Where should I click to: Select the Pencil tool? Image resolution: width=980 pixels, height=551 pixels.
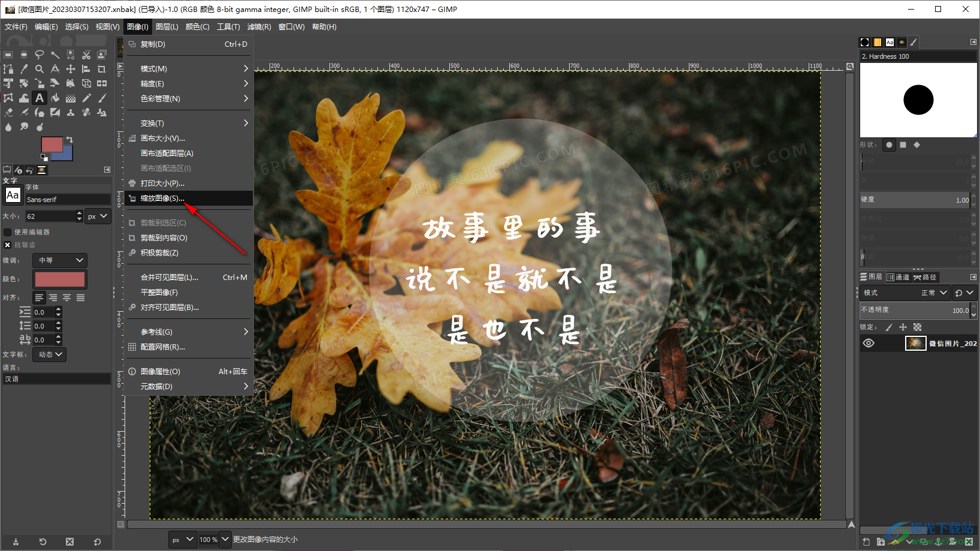tap(86, 98)
